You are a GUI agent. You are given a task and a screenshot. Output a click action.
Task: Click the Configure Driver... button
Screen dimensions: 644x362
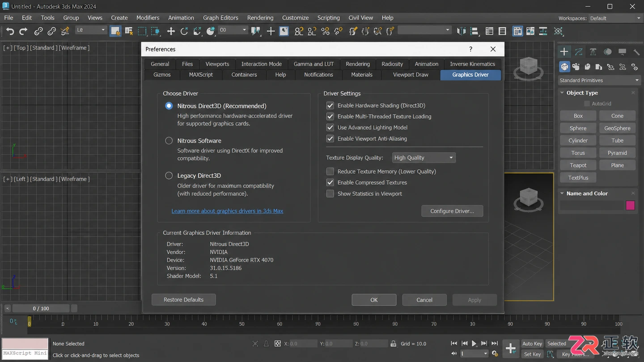(x=452, y=211)
